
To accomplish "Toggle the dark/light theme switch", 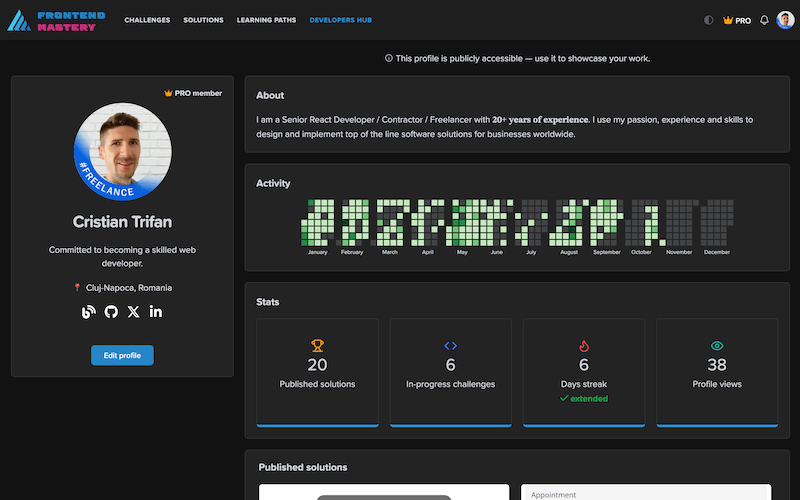I will 709,20.
